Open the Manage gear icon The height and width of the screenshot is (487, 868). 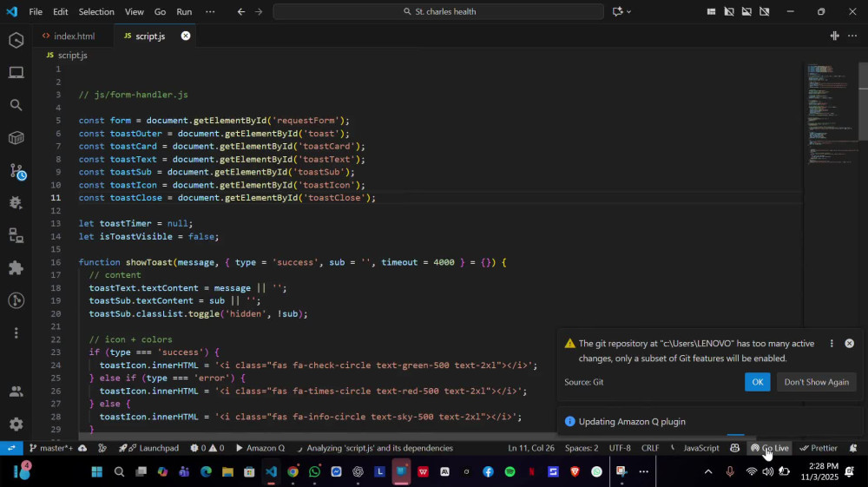coord(16,424)
